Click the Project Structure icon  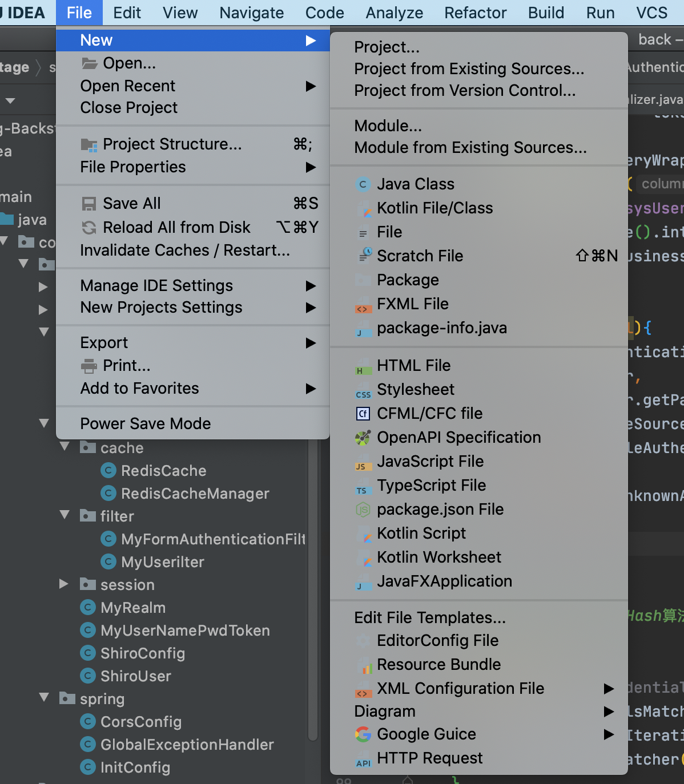click(x=89, y=145)
